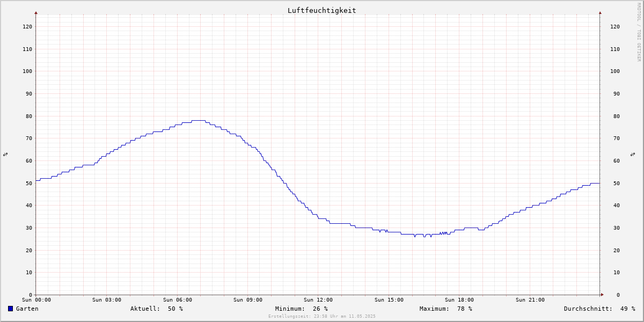Click the Aktuell 50 % reading
This screenshot has height=322, width=644.
point(156,309)
